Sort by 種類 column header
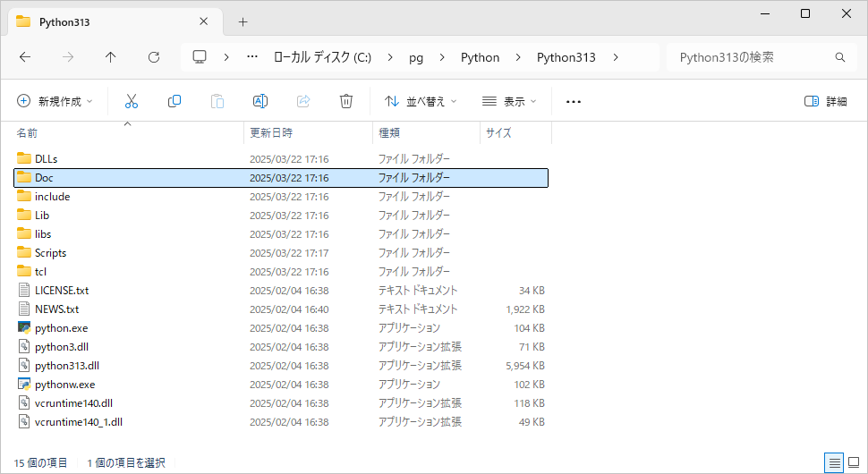This screenshot has width=868, height=474. tap(389, 132)
